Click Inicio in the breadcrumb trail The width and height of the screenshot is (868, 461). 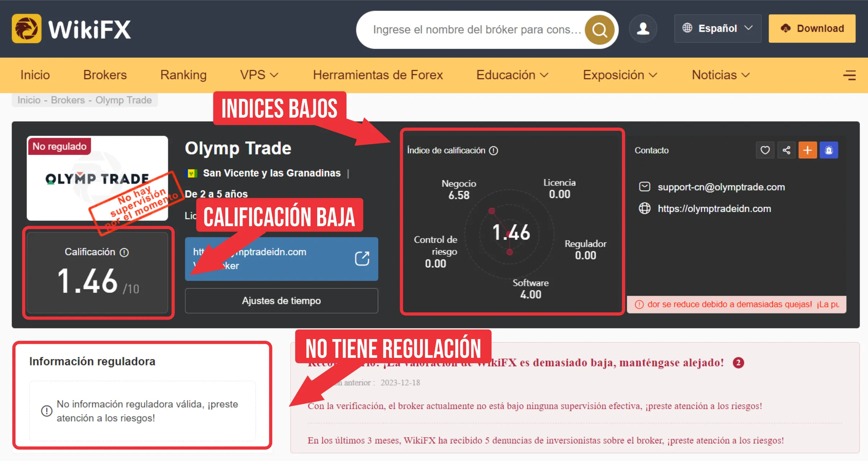coord(29,100)
